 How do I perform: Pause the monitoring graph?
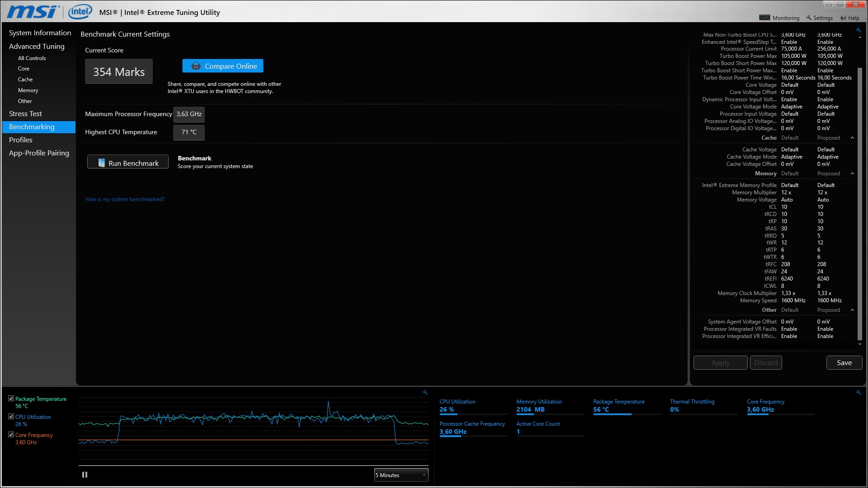85,474
